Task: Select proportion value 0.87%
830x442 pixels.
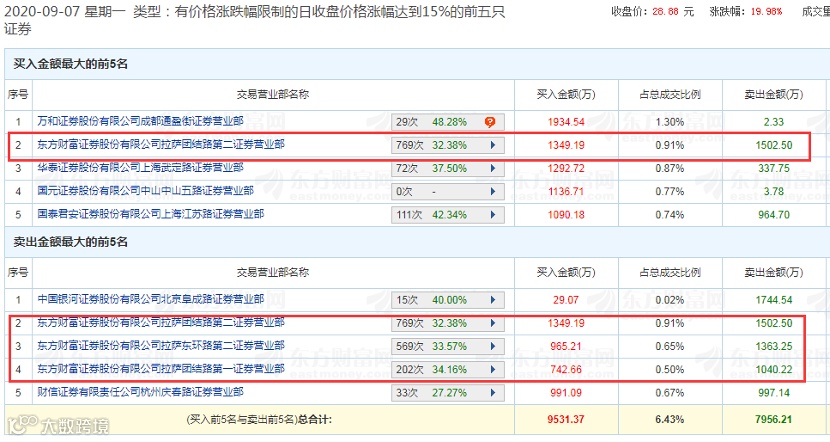Action: coord(670,168)
